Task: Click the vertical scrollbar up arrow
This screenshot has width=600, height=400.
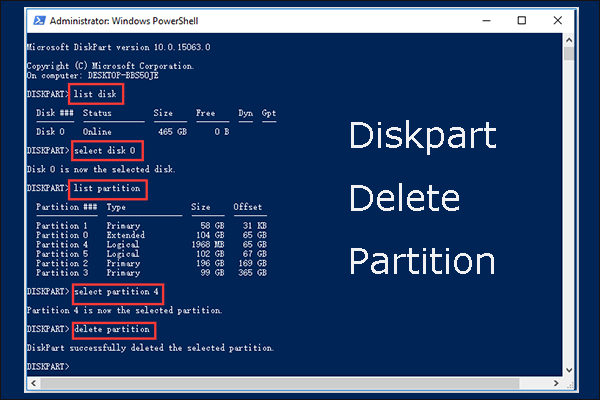Action: pyautogui.click(x=569, y=40)
